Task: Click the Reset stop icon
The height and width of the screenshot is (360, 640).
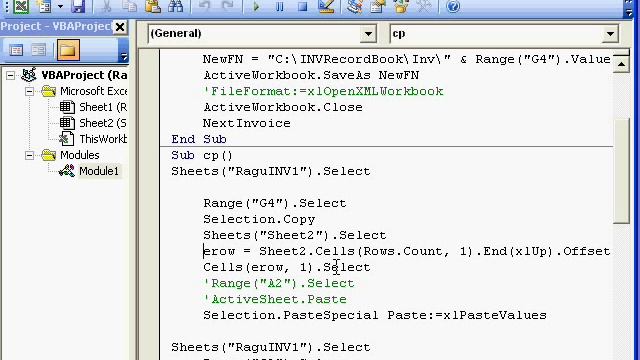Action: coord(302,7)
